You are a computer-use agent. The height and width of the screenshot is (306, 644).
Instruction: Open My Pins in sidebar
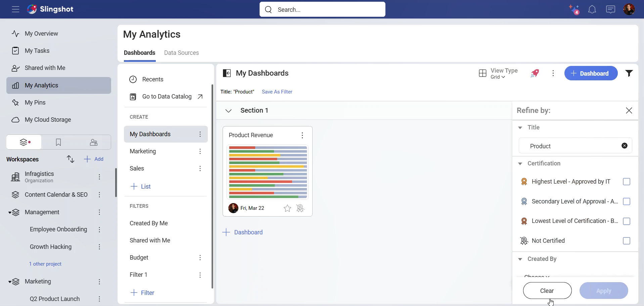[59, 103]
